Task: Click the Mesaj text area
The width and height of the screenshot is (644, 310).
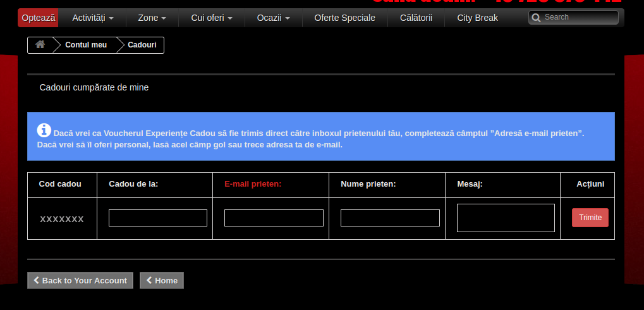Action: [x=506, y=218]
